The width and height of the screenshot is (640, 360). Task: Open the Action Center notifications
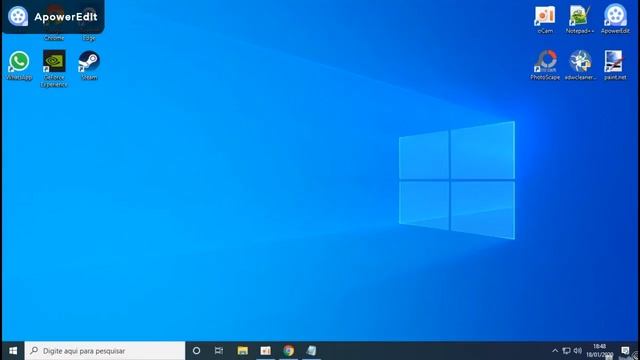(625, 351)
